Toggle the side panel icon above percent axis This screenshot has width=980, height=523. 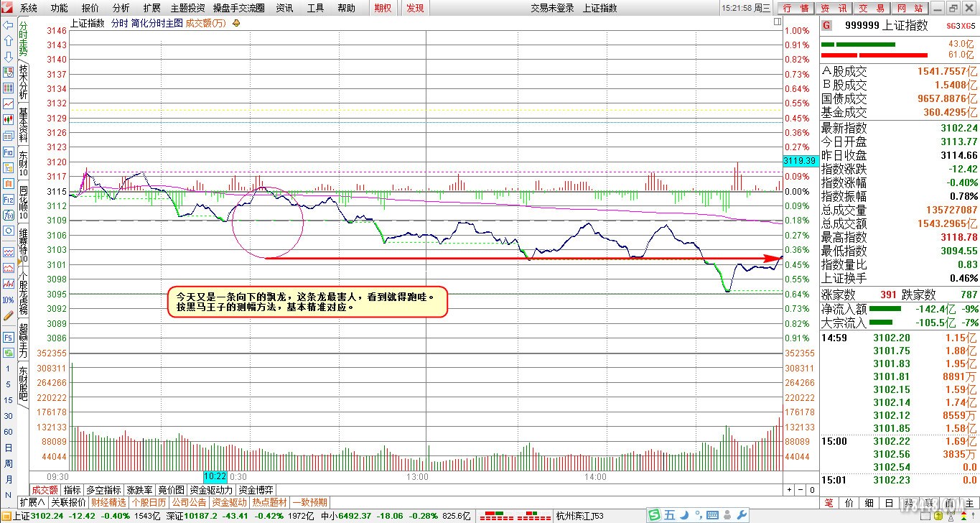(778, 22)
